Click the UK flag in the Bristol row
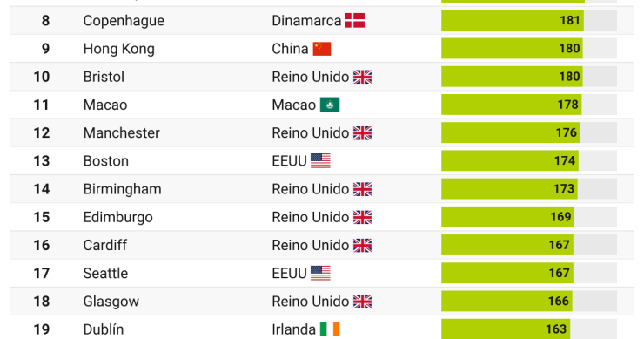This screenshot has width=644, height=339. tap(362, 77)
